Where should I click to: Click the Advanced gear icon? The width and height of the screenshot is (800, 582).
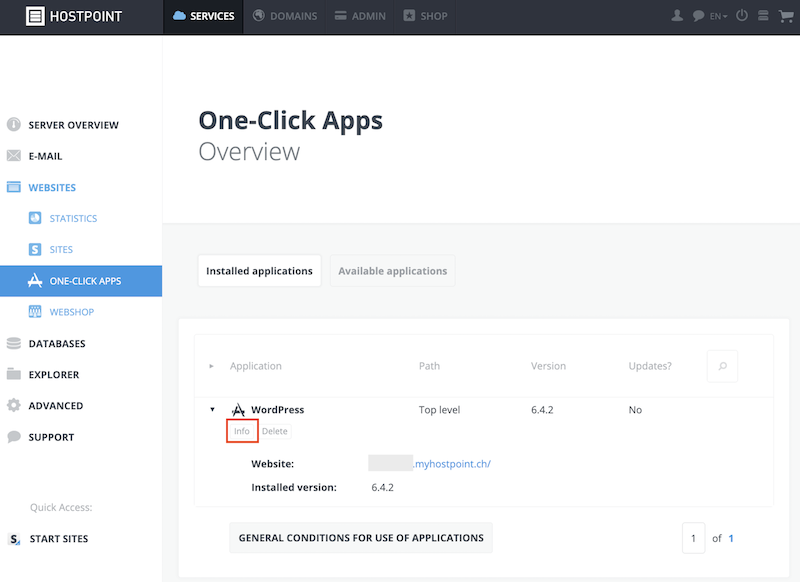[14, 406]
